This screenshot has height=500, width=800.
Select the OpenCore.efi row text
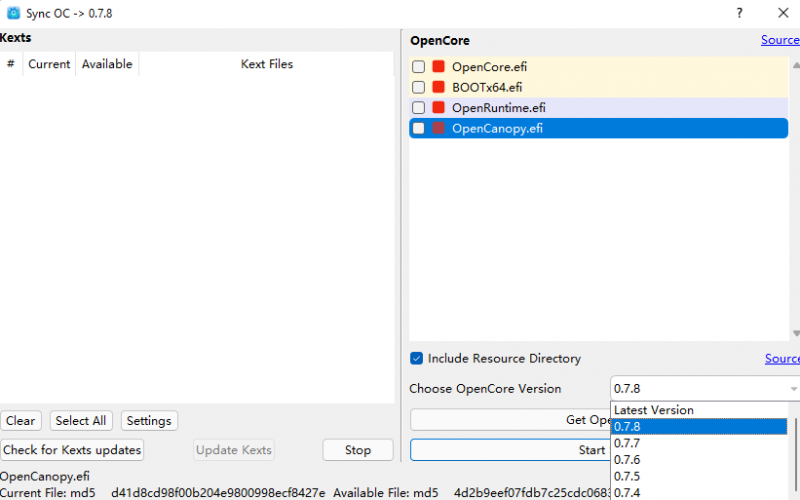click(489, 67)
